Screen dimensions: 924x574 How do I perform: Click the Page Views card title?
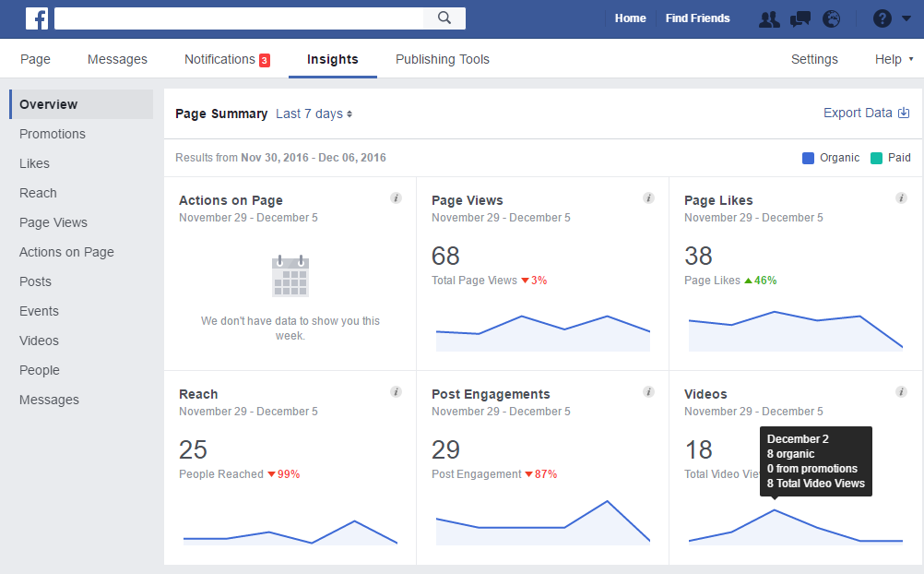(468, 200)
